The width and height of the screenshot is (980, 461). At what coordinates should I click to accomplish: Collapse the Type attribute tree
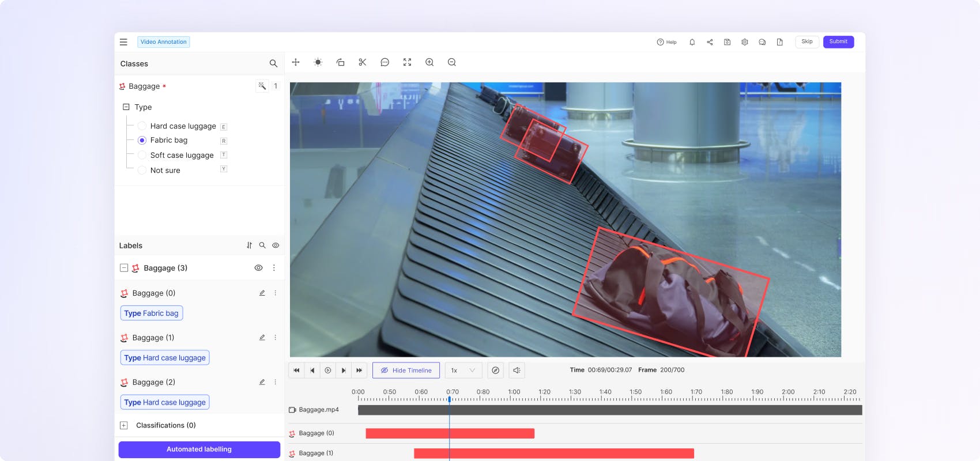point(126,107)
